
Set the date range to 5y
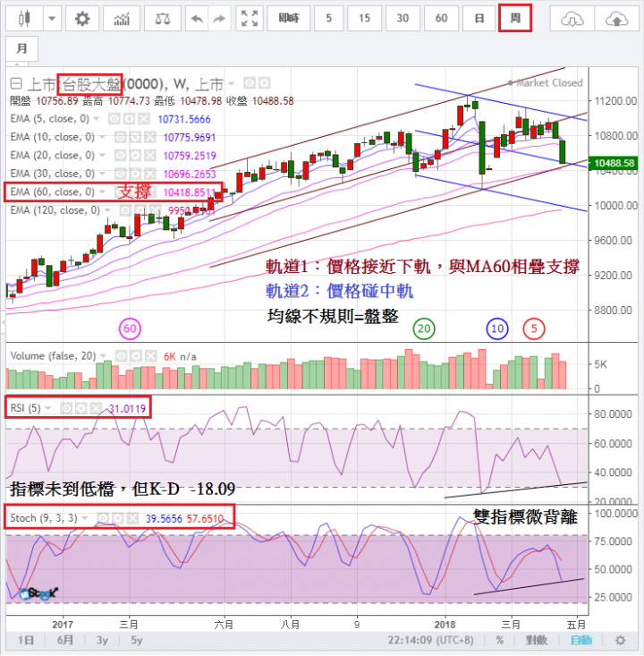tap(137, 640)
